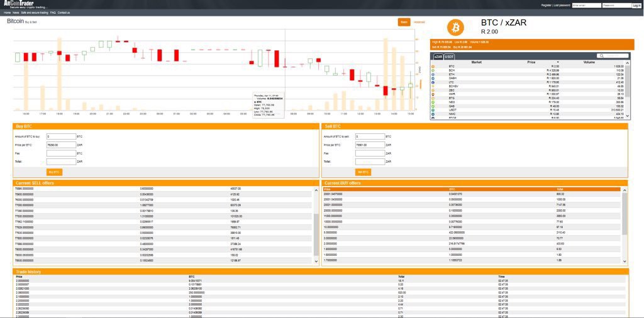
Task: Click the market list scrollbar up arrow
Action: [x=627, y=62]
